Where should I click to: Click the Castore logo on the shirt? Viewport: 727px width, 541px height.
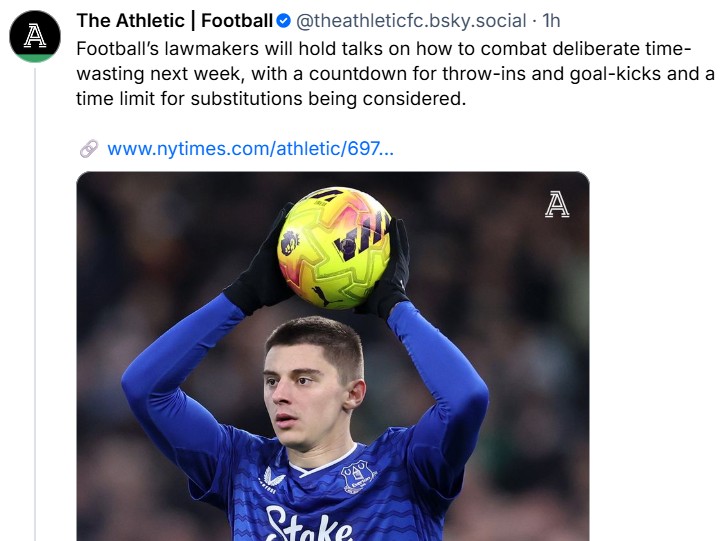(x=274, y=477)
